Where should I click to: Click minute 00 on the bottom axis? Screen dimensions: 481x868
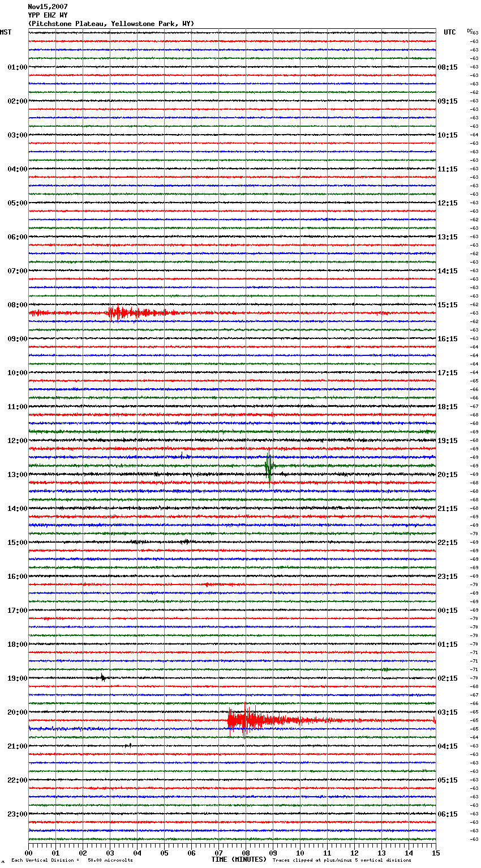pyautogui.click(x=28, y=853)
